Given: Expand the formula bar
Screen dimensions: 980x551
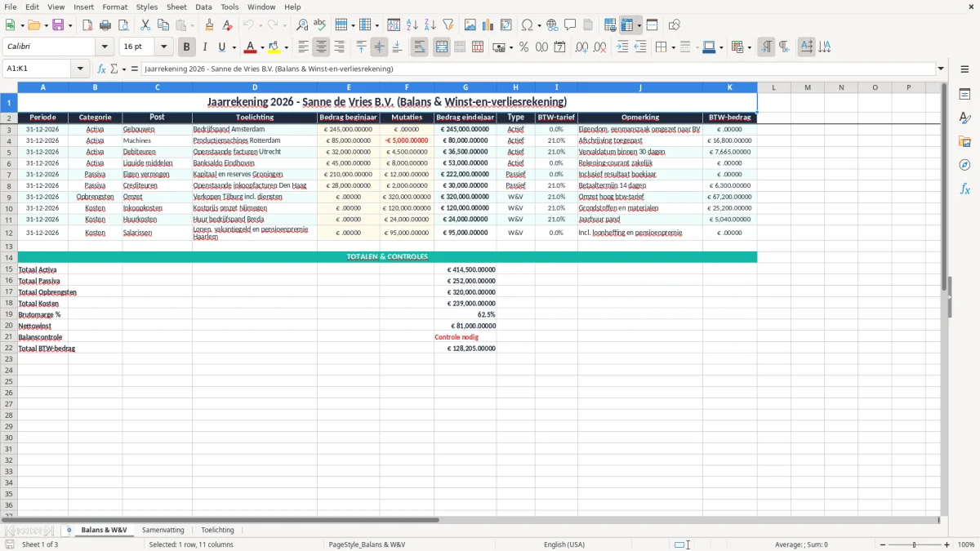Looking at the screenshot, I should [941, 69].
